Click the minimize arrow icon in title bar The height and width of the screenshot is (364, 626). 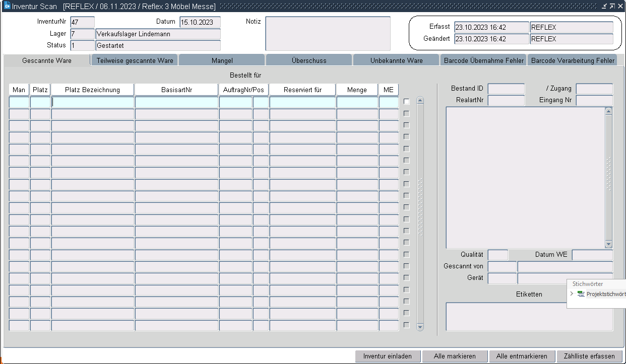coord(604,6)
